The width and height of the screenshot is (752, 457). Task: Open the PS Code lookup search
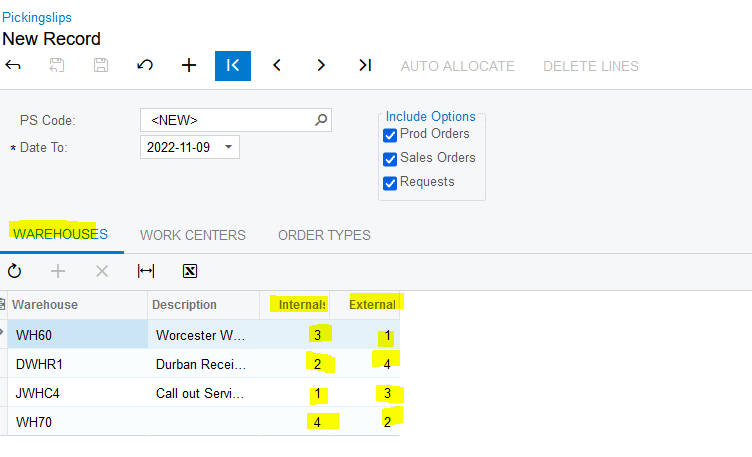point(321,120)
